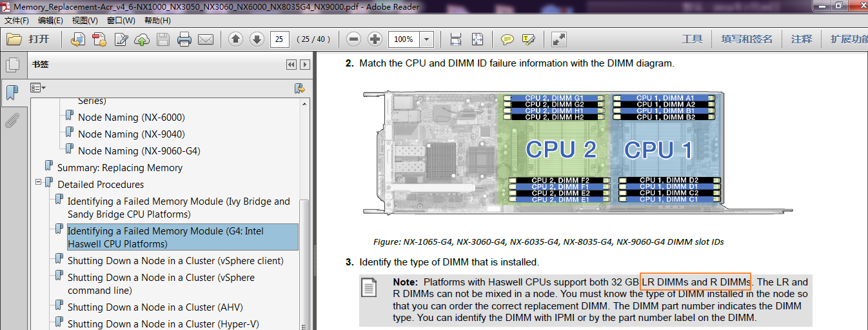Zoom out with the minus button

point(353,39)
